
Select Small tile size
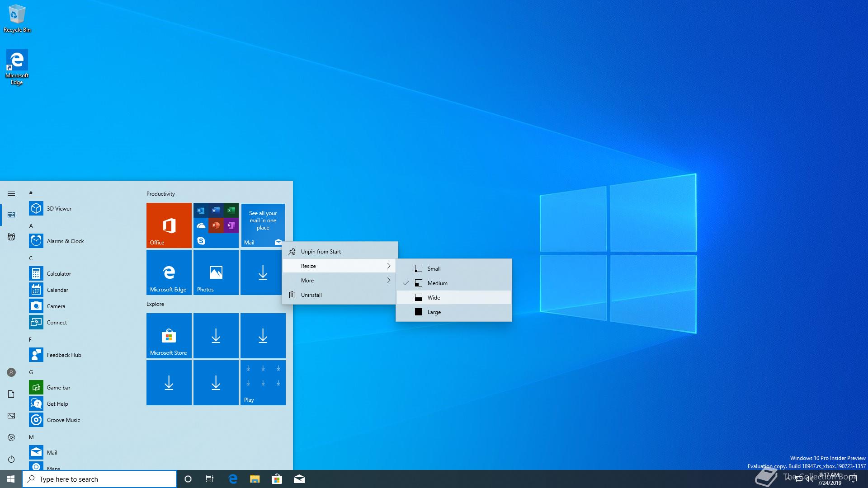tap(454, 269)
